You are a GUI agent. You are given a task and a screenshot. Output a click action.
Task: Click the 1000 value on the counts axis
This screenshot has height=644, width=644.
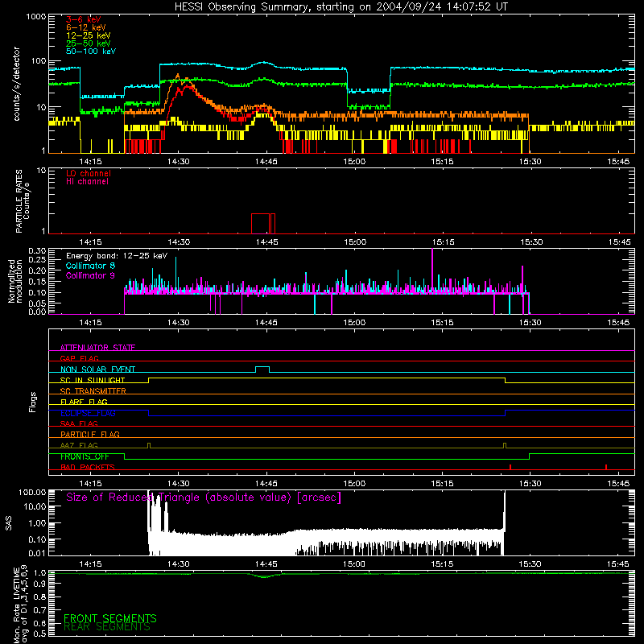click(35, 17)
